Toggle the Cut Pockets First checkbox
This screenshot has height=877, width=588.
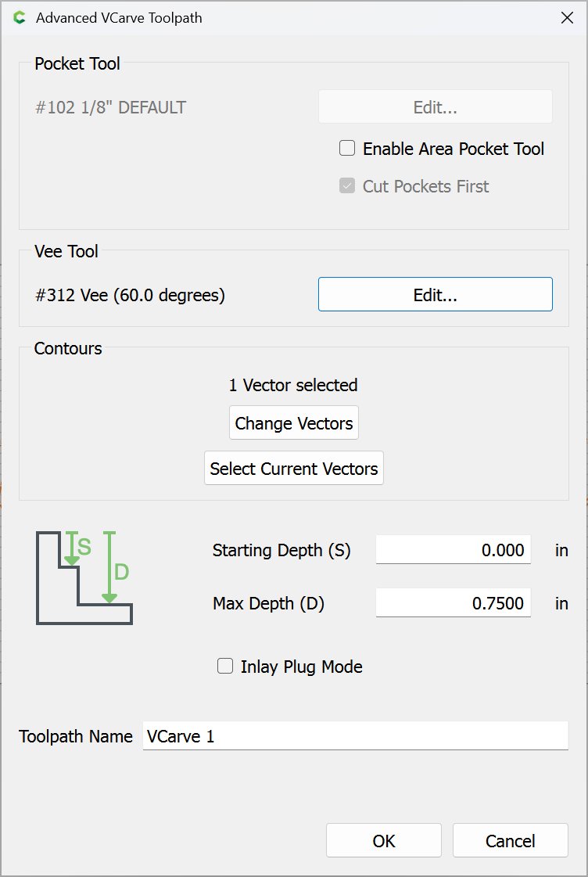(x=347, y=186)
